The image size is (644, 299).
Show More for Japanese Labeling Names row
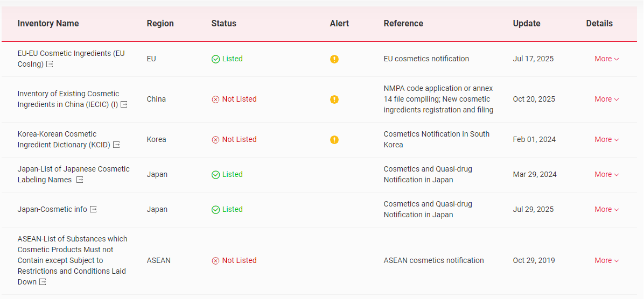[x=606, y=175]
